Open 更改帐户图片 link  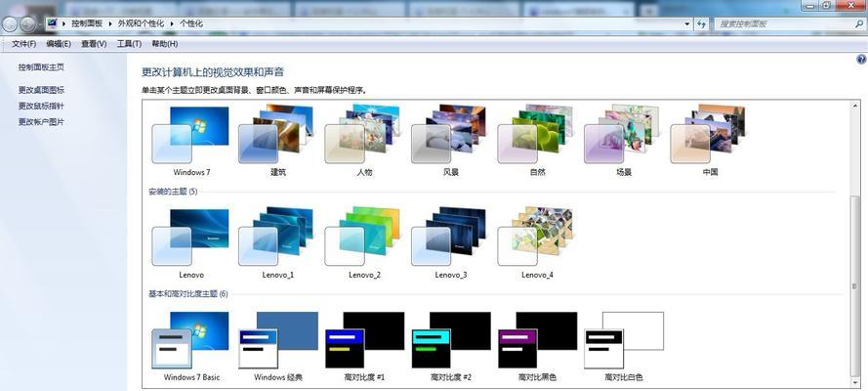click(x=42, y=122)
